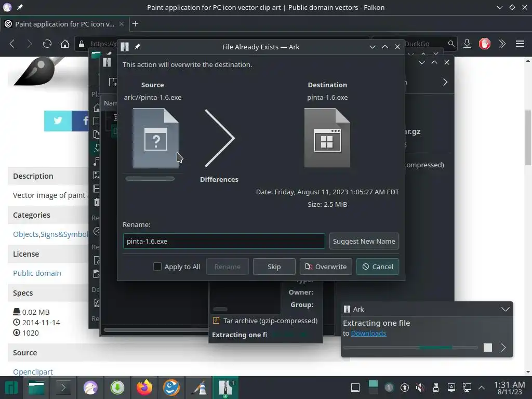Viewport: 532px width, 399px height.
Task: Click the Overwrite button
Action: pyautogui.click(x=326, y=267)
